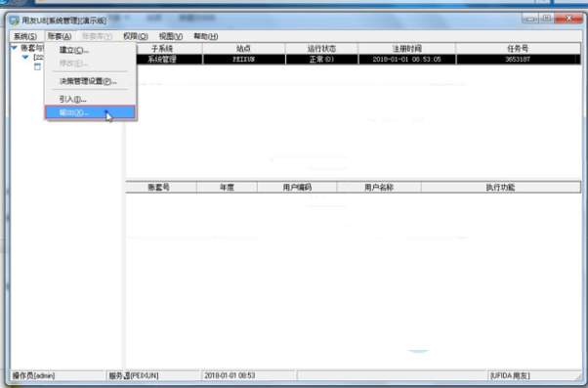Click the 用户编码 column header

tap(297, 188)
